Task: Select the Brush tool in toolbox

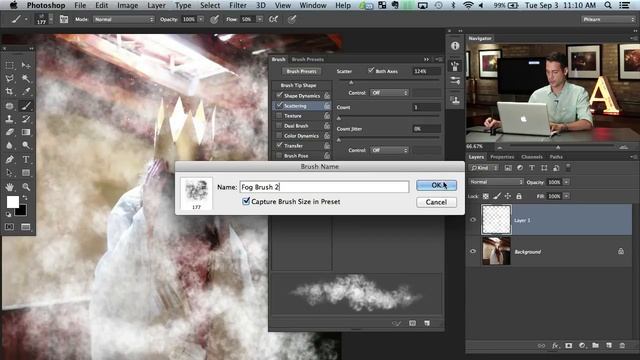Action: [x=26, y=106]
